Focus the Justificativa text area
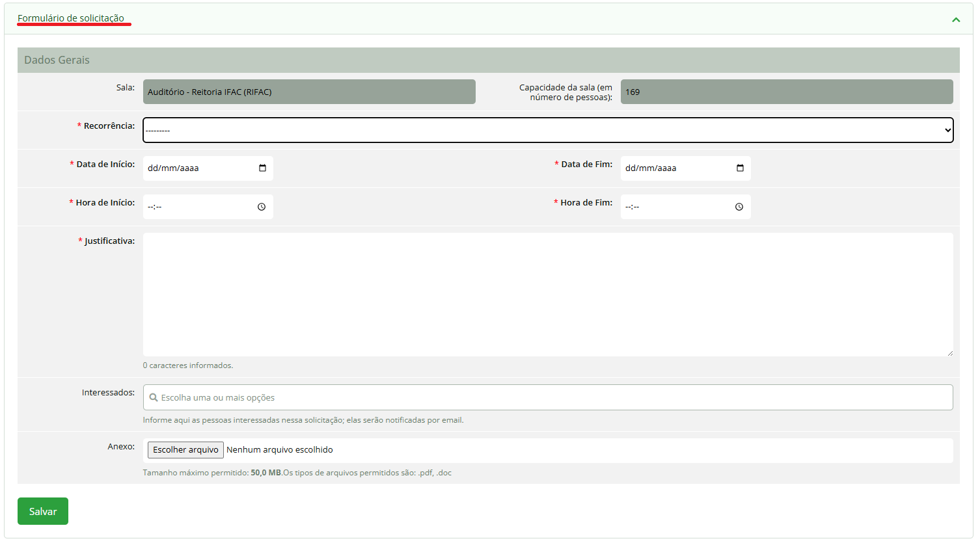 tap(547, 294)
